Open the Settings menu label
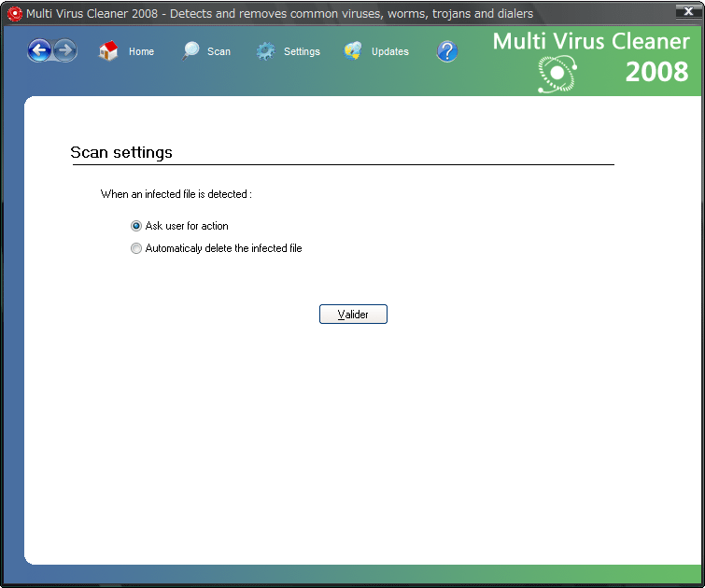Viewport: 705px width, 588px height. point(302,51)
